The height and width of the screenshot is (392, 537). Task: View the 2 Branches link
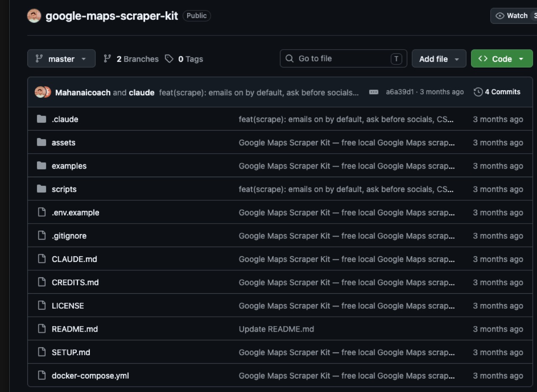131,59
